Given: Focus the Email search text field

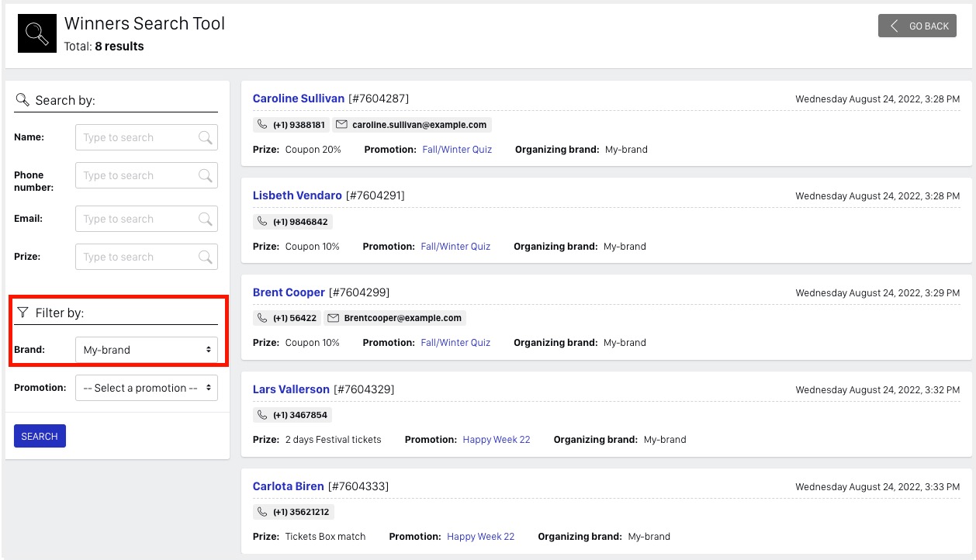Looking at the screenshot, I should coord(136,219).
